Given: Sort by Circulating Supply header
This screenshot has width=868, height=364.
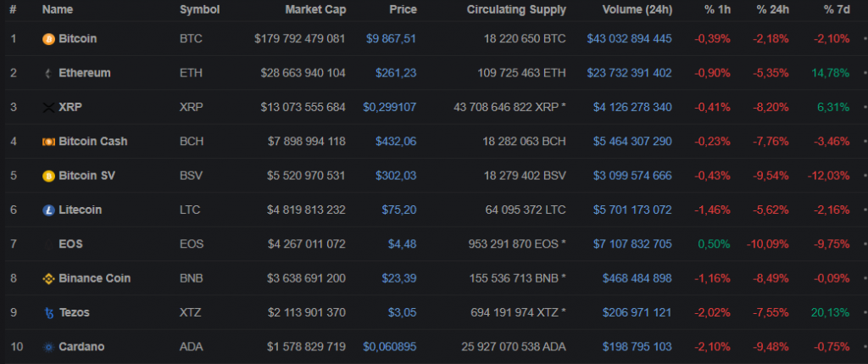Looking at the screenshot, I should click(515, 10).
